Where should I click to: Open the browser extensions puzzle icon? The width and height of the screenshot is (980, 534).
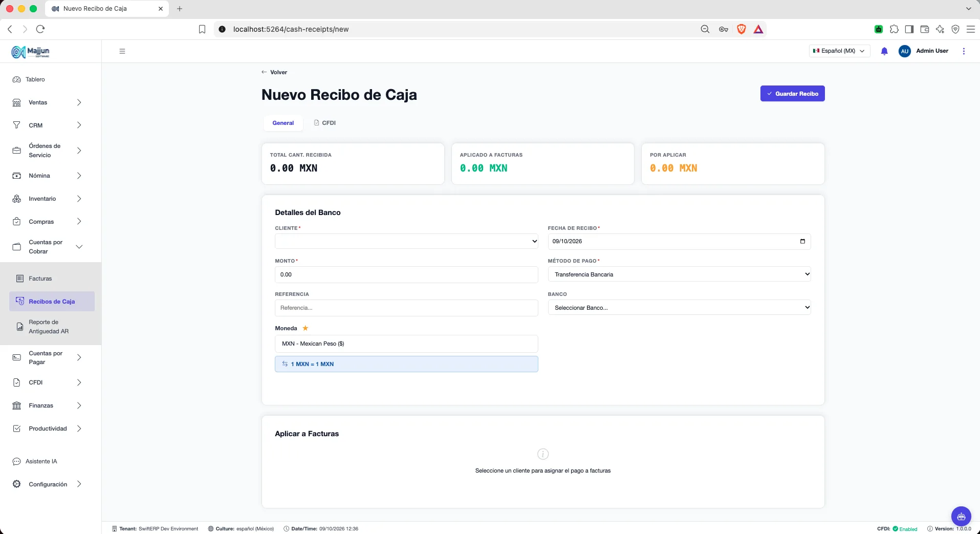point(894,29)
